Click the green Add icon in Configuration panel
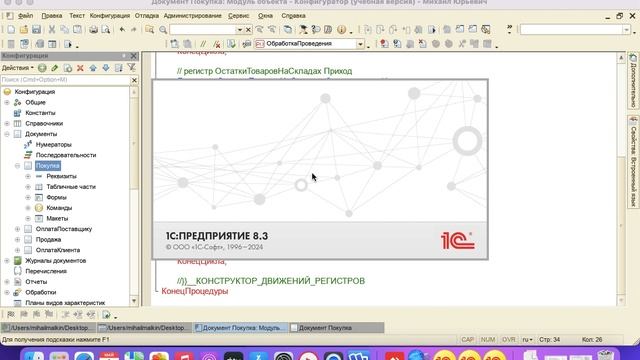The height and width of the screenshot is (360, 640). click(x=42, y=68)
